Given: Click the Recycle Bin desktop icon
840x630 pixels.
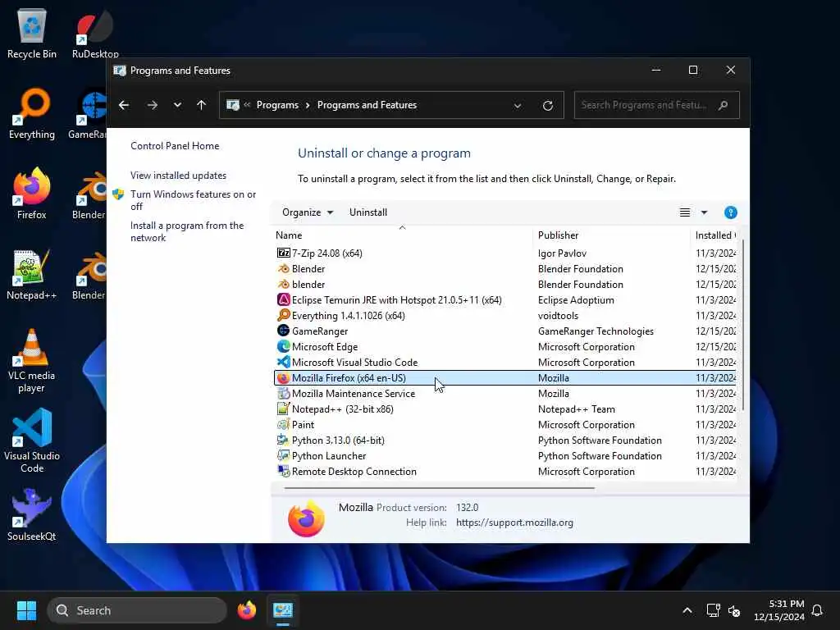Looking at the screenshot, I should tap(32, 33).
